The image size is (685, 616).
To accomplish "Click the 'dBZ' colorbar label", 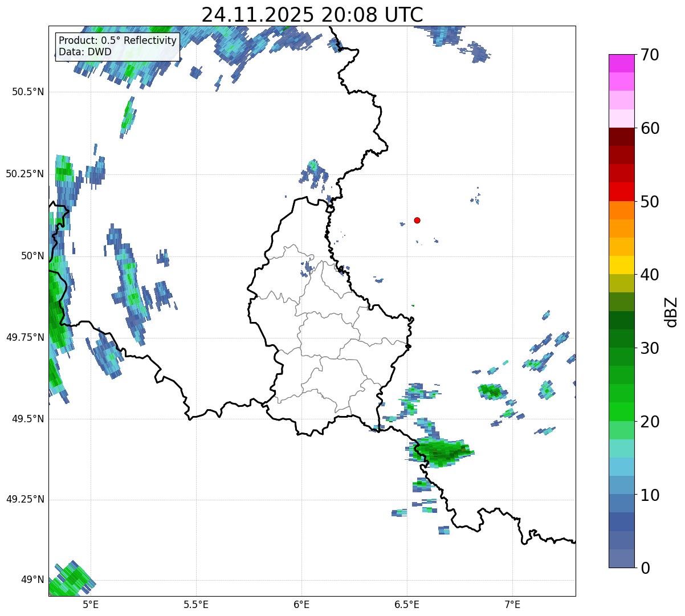I will click(x=672, y=311).
